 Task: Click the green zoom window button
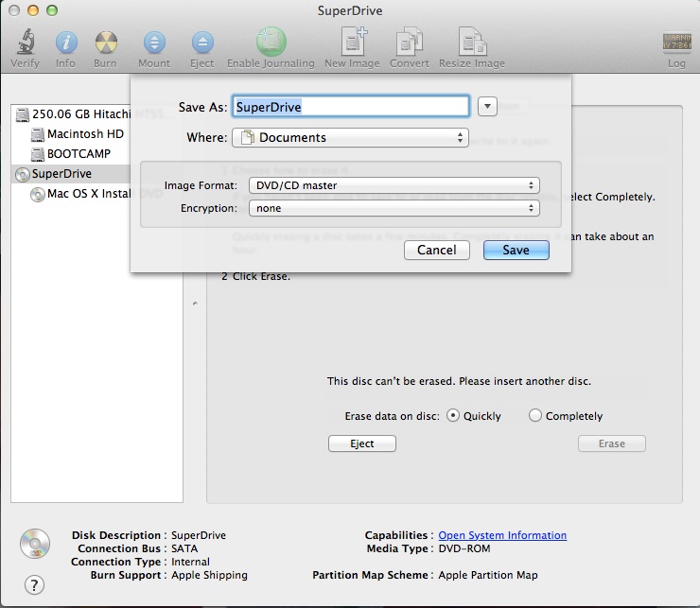[52, 10]
